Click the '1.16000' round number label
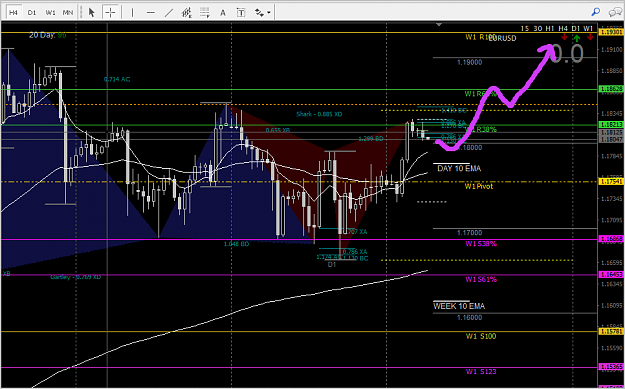This screenshot has width=625, height=389. 470,318
